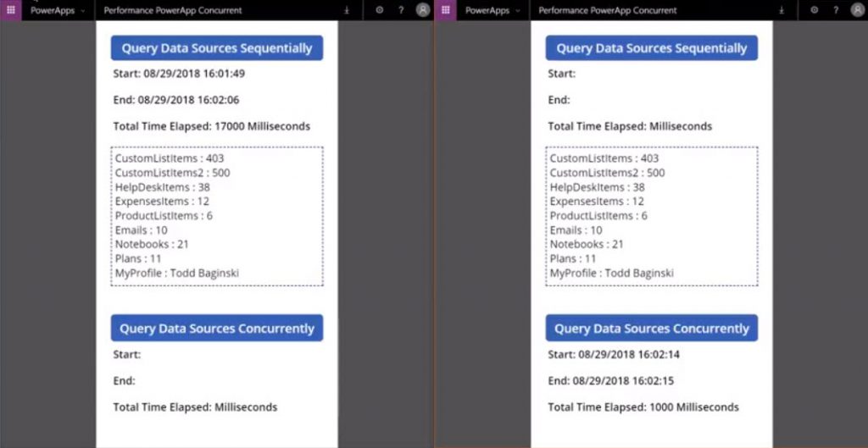Click download icon in right window header
The image size is (868, 448).
pyautogui.click(x=782, y=10)
